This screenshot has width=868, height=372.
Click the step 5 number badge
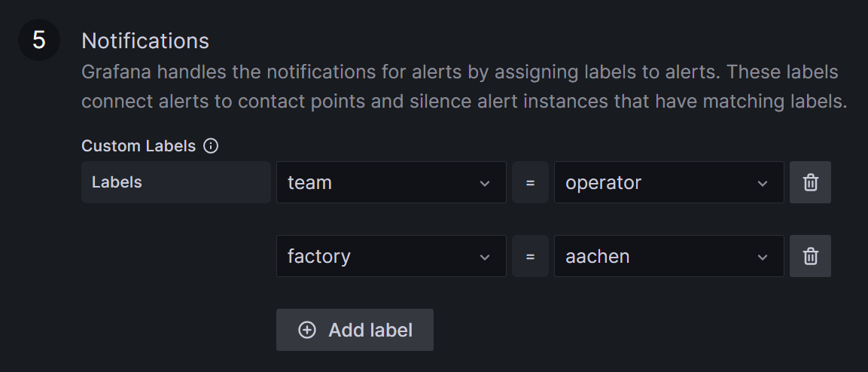(39, 40)
